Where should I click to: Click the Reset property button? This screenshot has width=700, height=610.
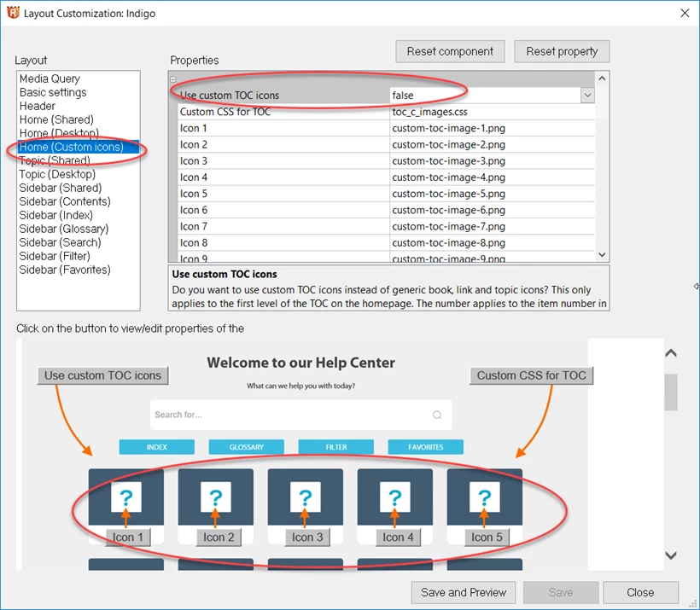(562, 52)
